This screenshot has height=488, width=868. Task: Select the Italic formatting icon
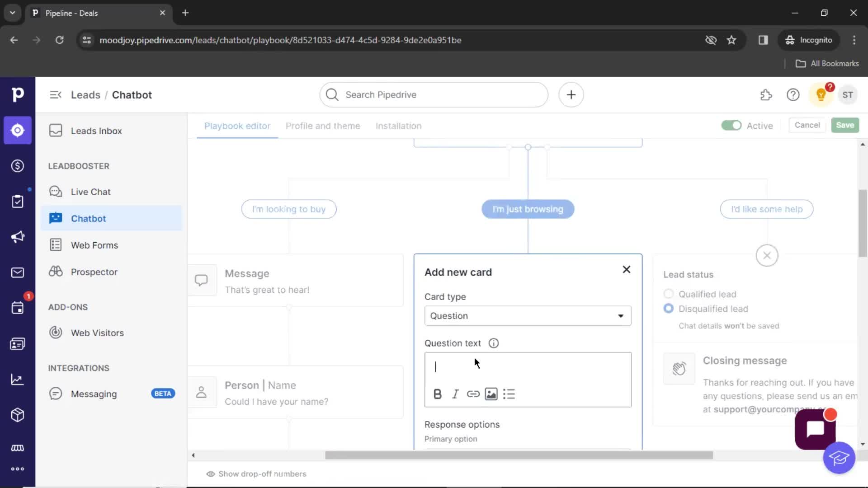[x=455, y=394]
